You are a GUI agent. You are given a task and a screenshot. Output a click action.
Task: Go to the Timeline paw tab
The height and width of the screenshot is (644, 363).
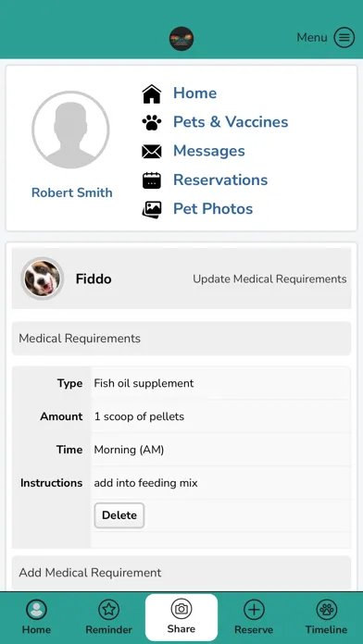click(326, 617)
